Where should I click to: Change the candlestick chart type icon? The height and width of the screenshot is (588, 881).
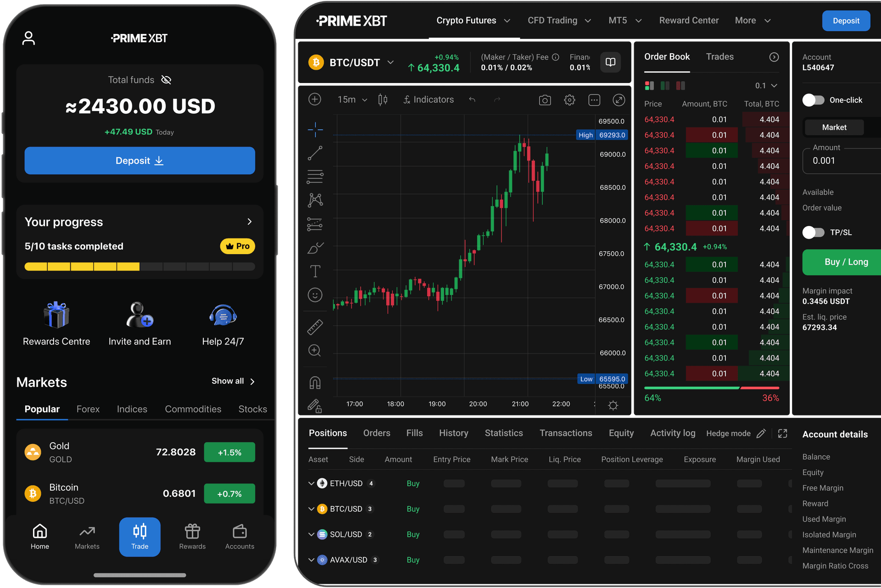[383, 100]
